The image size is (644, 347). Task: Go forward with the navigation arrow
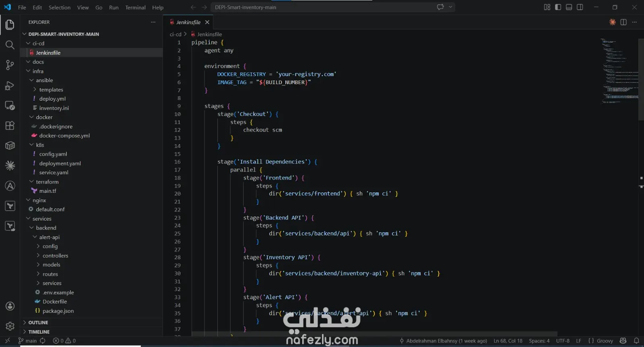point(204,7)
